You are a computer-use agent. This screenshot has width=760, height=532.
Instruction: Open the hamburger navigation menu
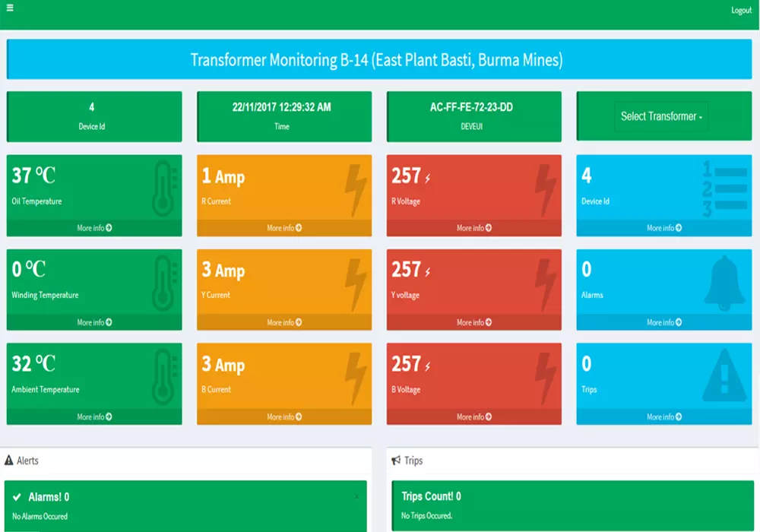(x=11, y=10)
